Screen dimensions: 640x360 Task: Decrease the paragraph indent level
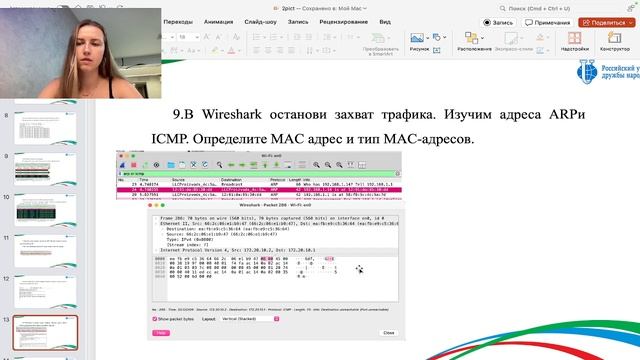coord(297,37)
